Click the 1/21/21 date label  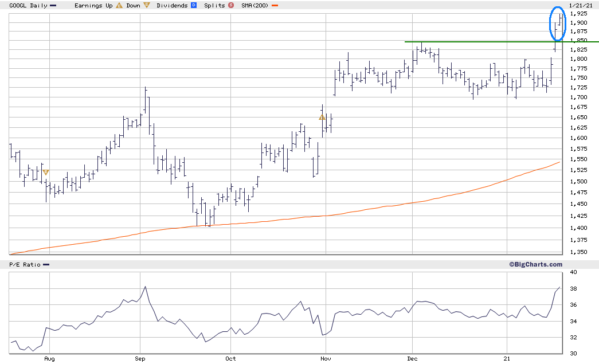[x=581, y=5]
